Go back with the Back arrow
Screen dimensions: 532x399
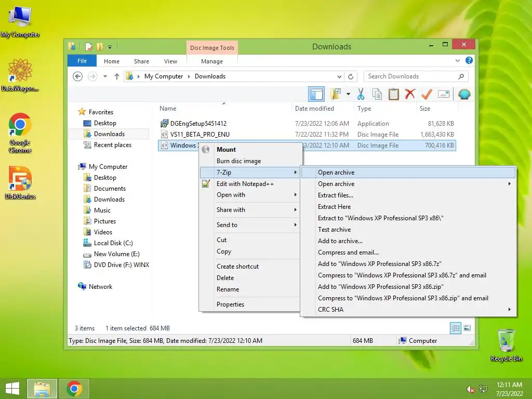pos(78,76)
